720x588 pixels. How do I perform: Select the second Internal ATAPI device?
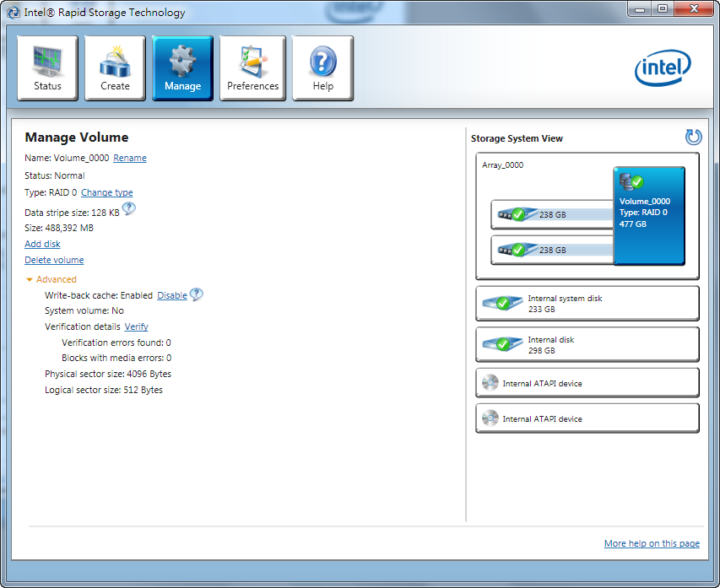pos(587,418)
